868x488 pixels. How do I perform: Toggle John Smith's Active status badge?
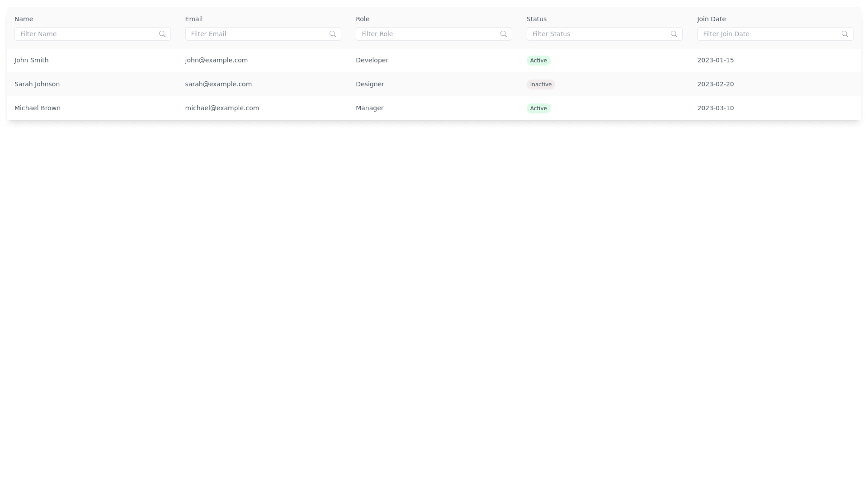tap(538, 60)
